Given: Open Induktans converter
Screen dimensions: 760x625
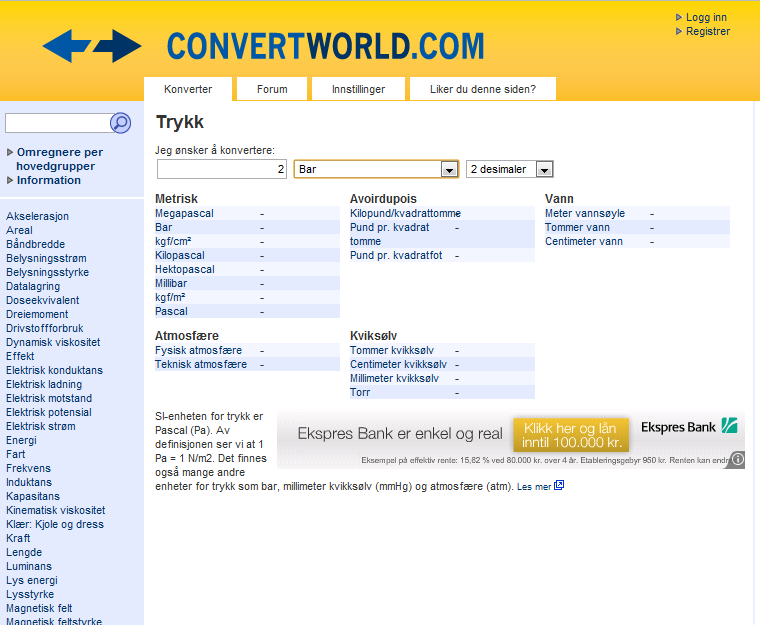Looking at the screenshot, I should [29, 482].
